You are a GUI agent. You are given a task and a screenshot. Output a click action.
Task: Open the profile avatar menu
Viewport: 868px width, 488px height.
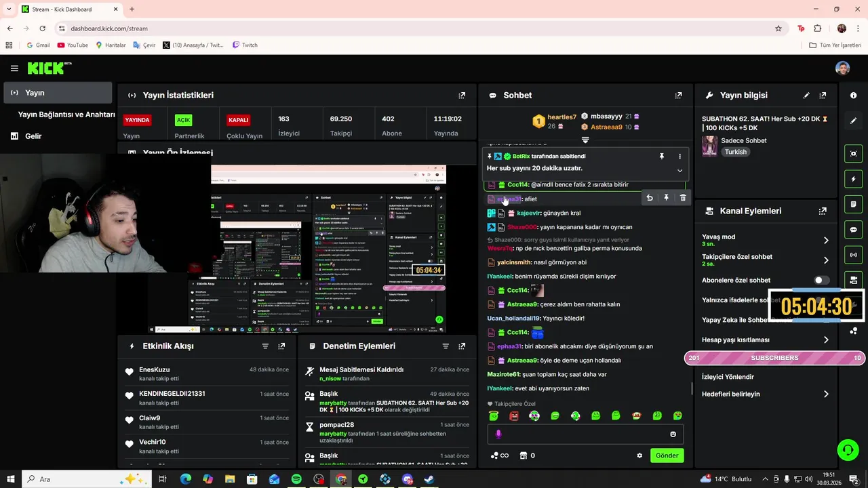tap(842, 68)
